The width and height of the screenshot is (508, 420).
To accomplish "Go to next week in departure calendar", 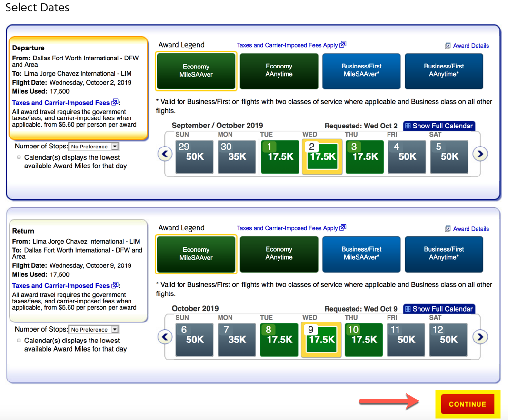I will click(x=480, y=154).
